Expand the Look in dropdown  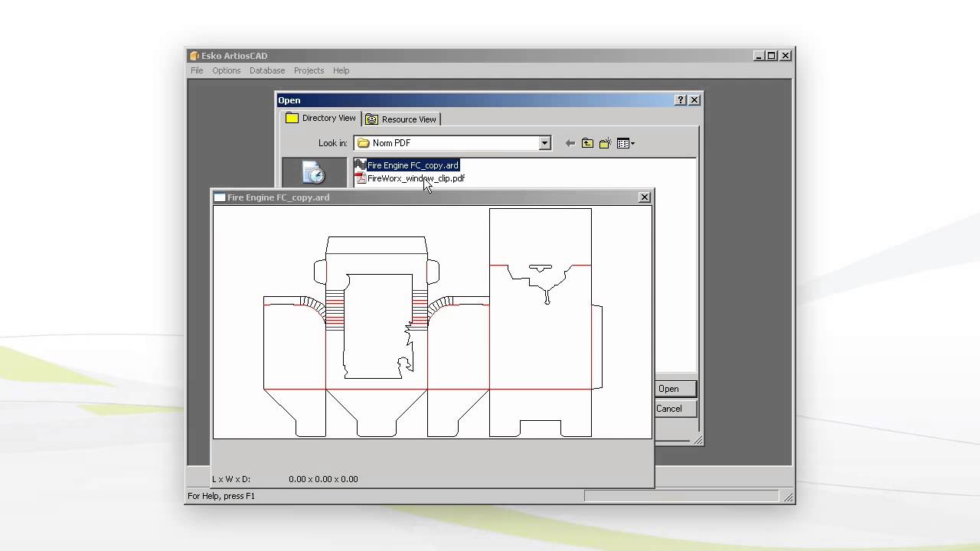click(x=544, y=143)
